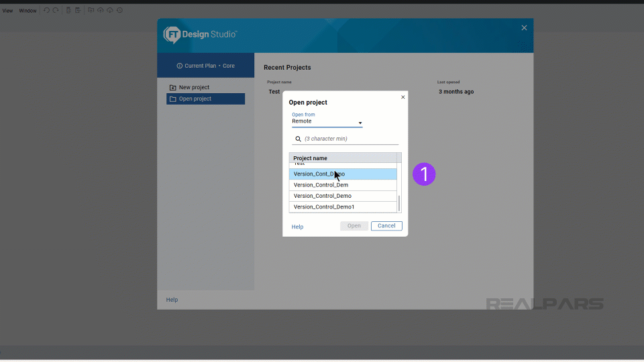Close the Open project dialog

coord(403,97)
